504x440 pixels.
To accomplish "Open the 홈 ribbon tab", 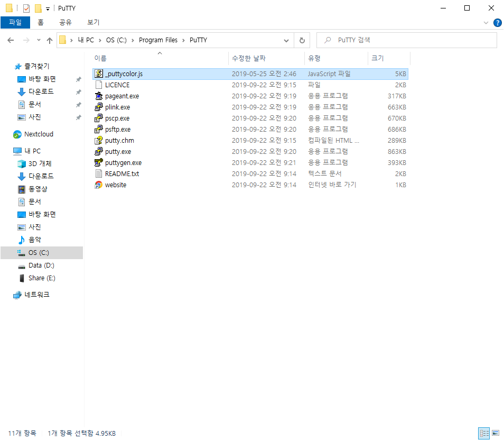I will point(41,23).
